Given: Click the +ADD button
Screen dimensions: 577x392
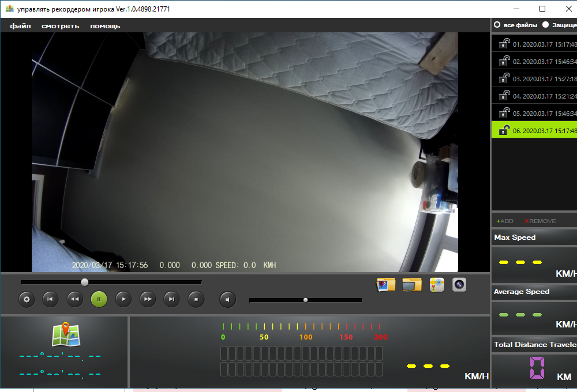Looking at the screenshot, I should coord(504,221).
